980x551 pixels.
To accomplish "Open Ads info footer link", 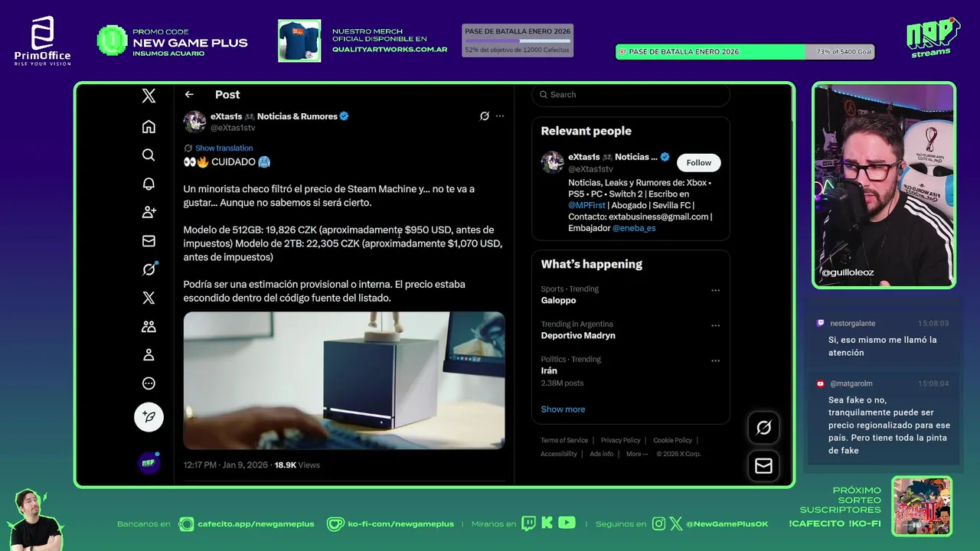I will point(602,454).
